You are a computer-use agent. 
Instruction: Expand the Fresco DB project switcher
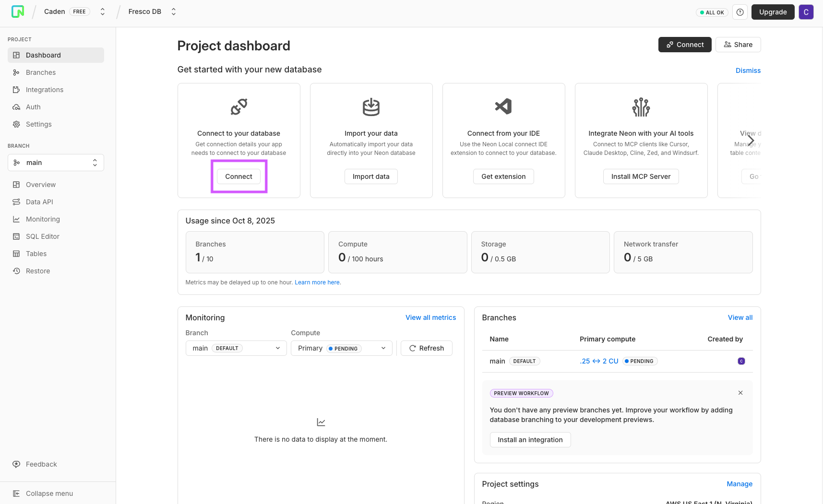click(x=174, y=12)
